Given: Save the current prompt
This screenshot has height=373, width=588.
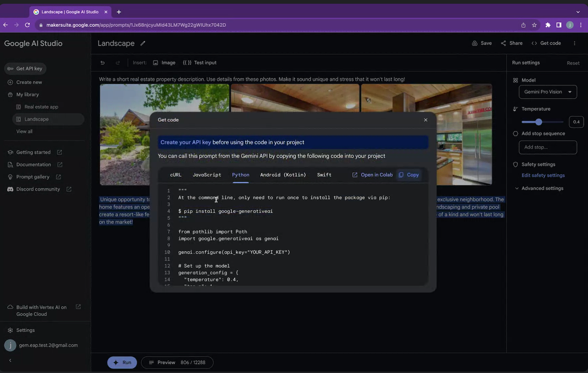Looking at the screenshot, I should pyautogui.click(x=482, y=43).
